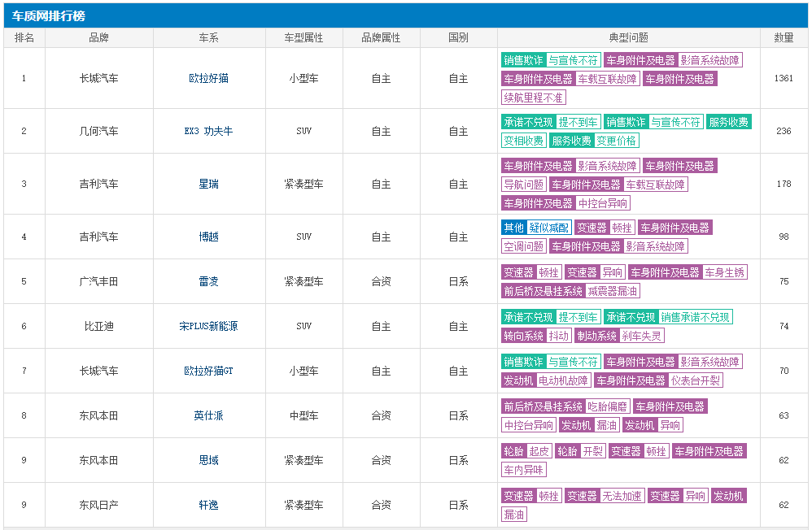Click the 电动机故障 issue tag

click(563, 380)
